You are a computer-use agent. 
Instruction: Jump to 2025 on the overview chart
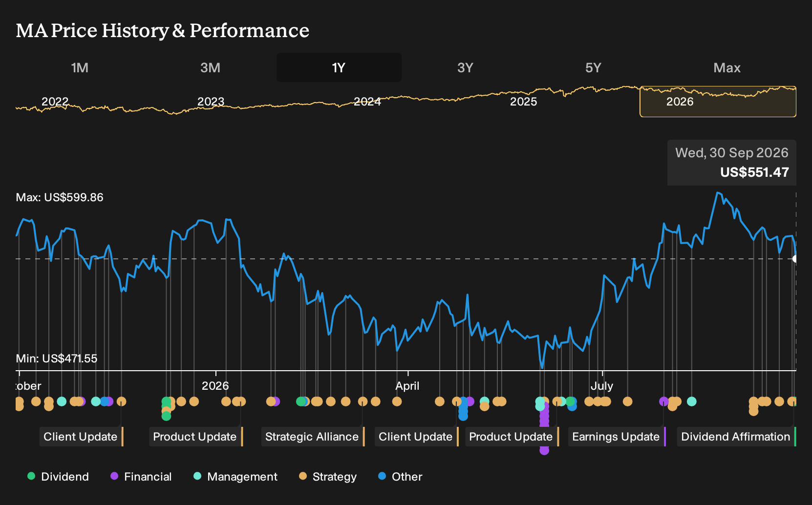[x=523, y=102]
